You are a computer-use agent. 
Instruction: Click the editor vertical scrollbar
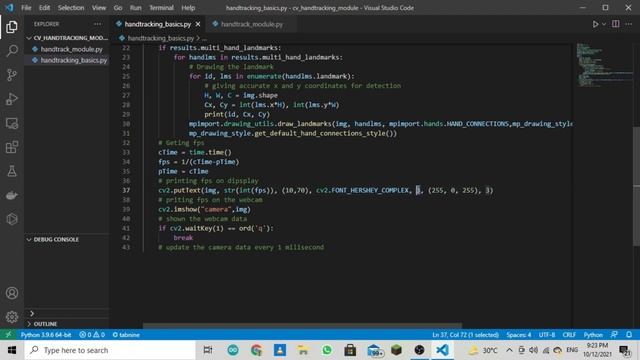point(636,186)
